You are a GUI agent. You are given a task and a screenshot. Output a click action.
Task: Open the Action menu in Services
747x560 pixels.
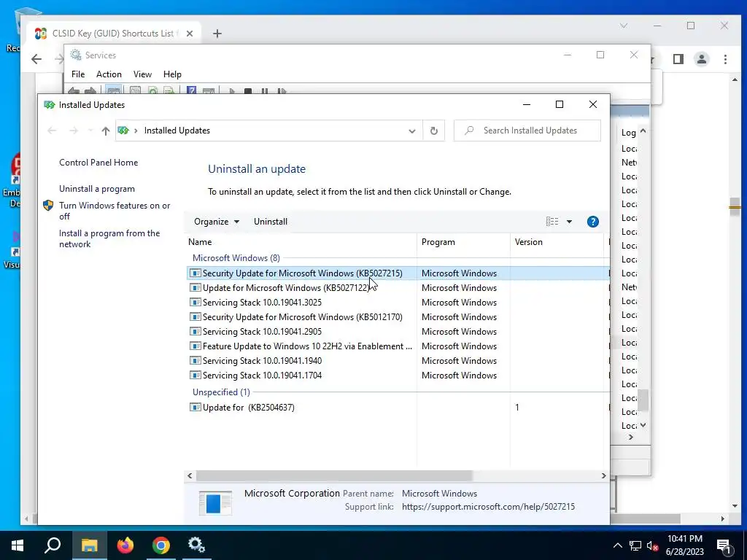point(109,74)
